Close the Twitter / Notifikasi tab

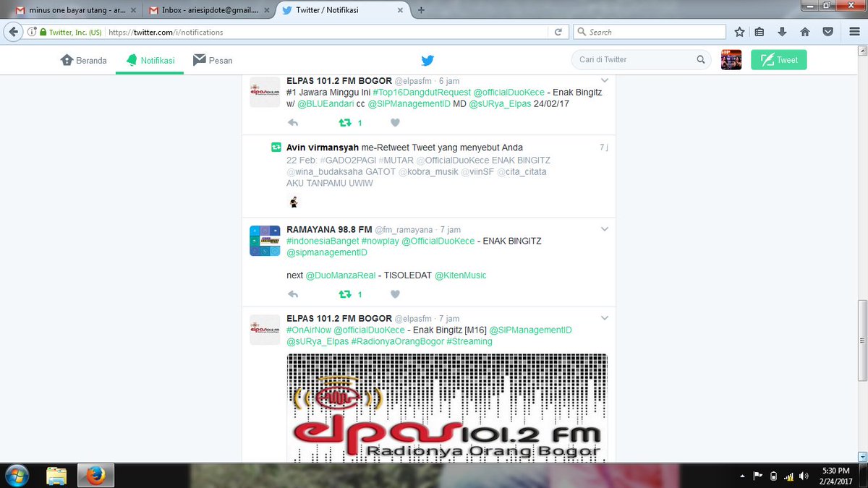click(400, 10)
